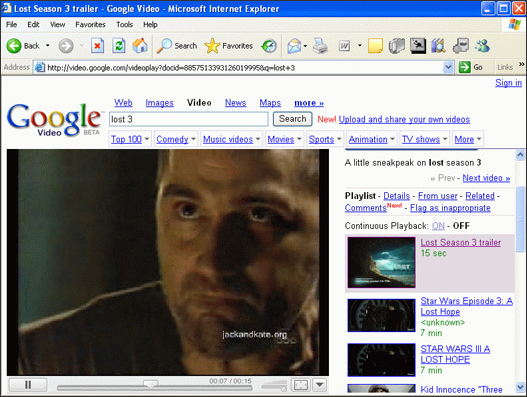Open the Related link
Screen dimensions: 527x397
tap(480, 196)
